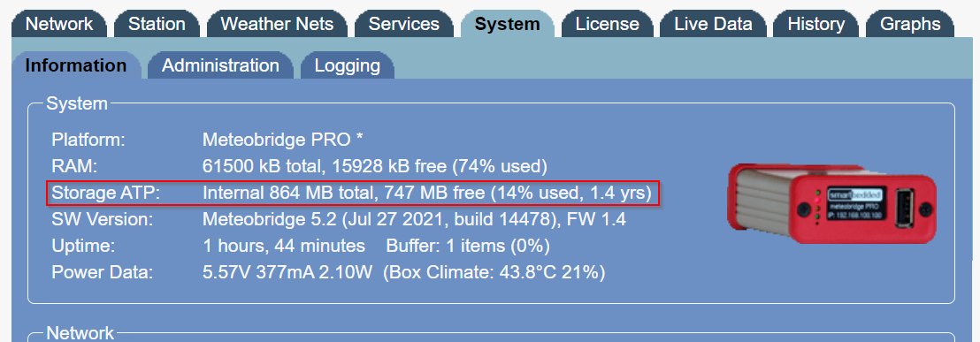Click the Power Data values
Image resolution: width=980 pixels, height=342 pixels.
point(403,273)
